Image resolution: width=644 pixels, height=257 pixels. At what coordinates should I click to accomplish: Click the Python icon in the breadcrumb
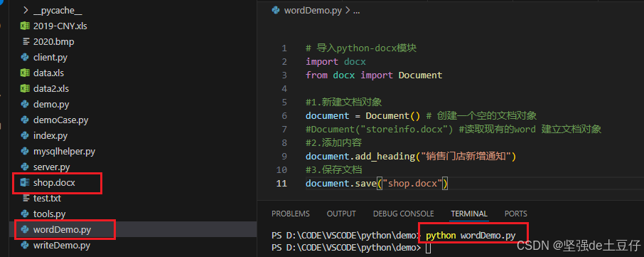[276, 11]
